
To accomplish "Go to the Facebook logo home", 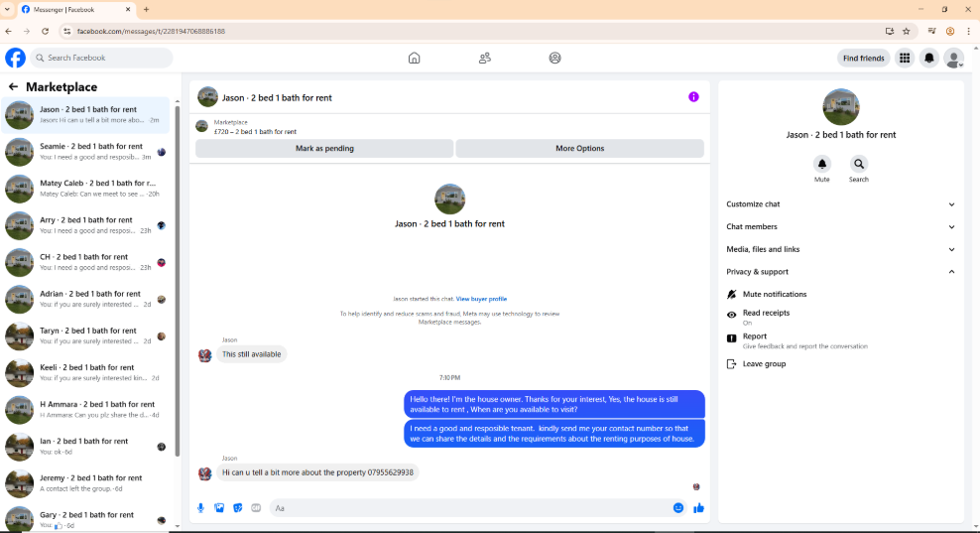I will click(x=16, y=58).
